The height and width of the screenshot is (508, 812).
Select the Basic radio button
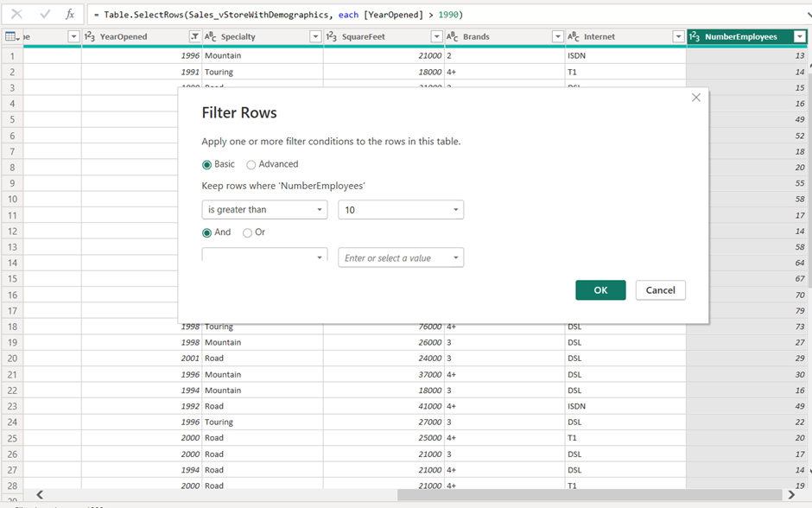207,164
